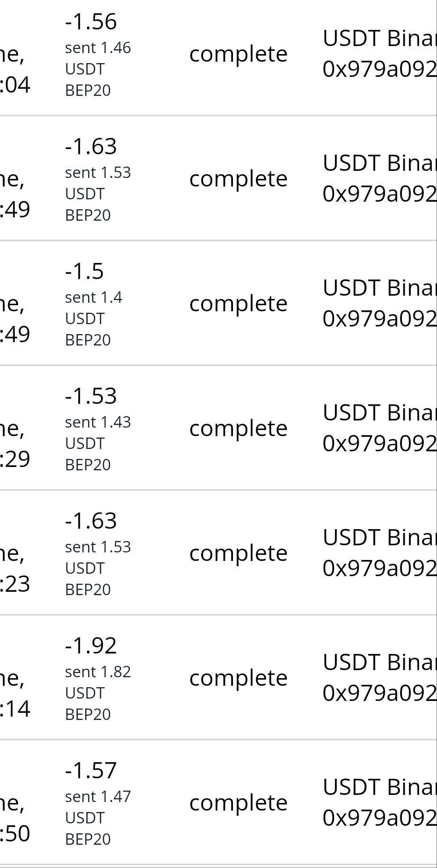Select the 'sent 1.46' detail text
437x868 pixels.
(98, 48)
